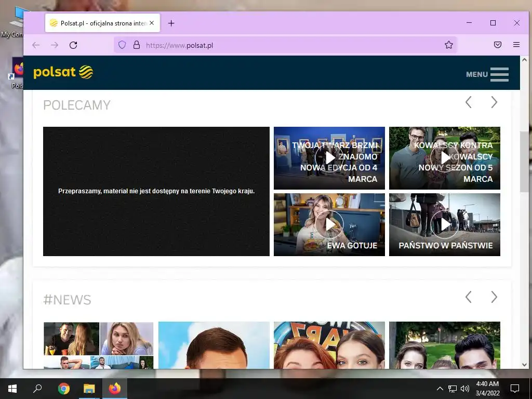The height and width of the screenshot is (399, 532).
Task: Click the #NEWS section heading
Action: [67, 300]
